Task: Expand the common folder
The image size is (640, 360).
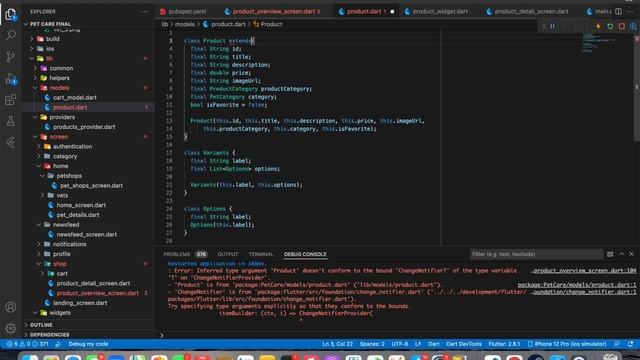Action: click(x=61, y=68)
